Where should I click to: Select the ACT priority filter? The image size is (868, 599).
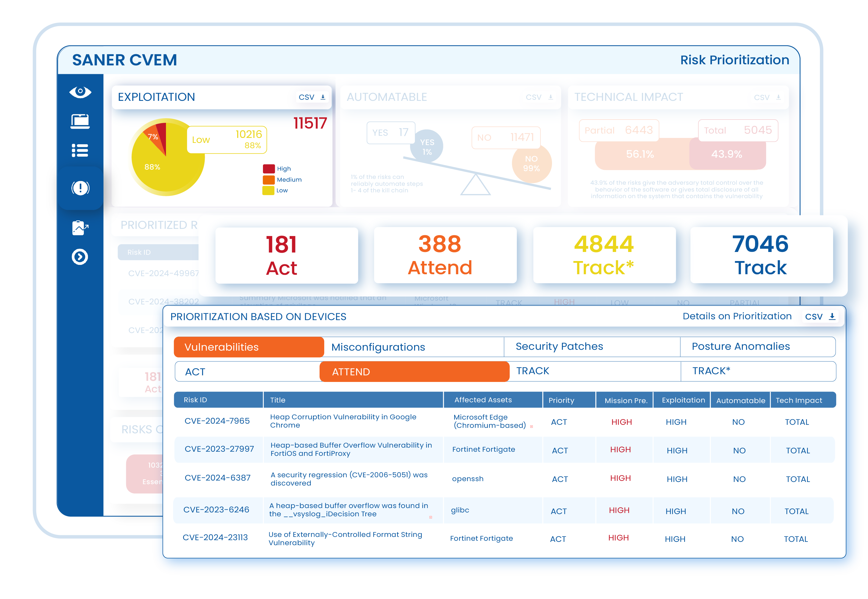coord(195,371)
